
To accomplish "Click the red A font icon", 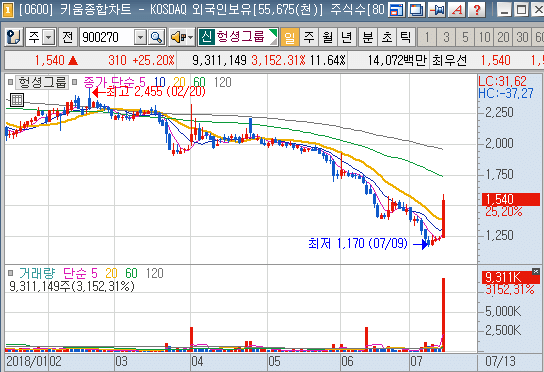I will click(x=457, y=10).
